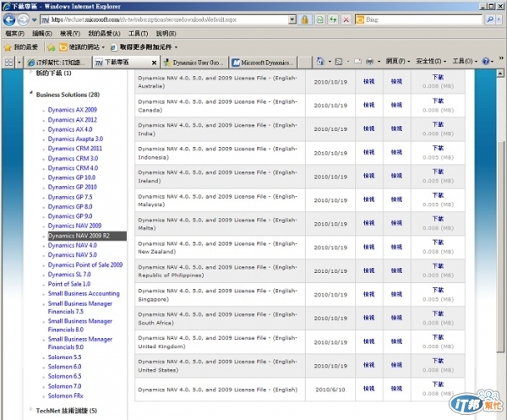
Task: Download the English-Malta license file
Action: (x=438, y=219)
